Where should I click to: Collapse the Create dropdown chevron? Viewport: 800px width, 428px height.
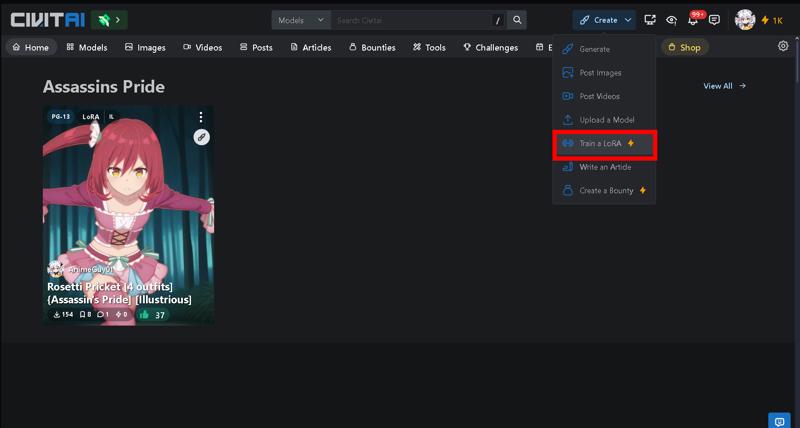pos(628,20)
